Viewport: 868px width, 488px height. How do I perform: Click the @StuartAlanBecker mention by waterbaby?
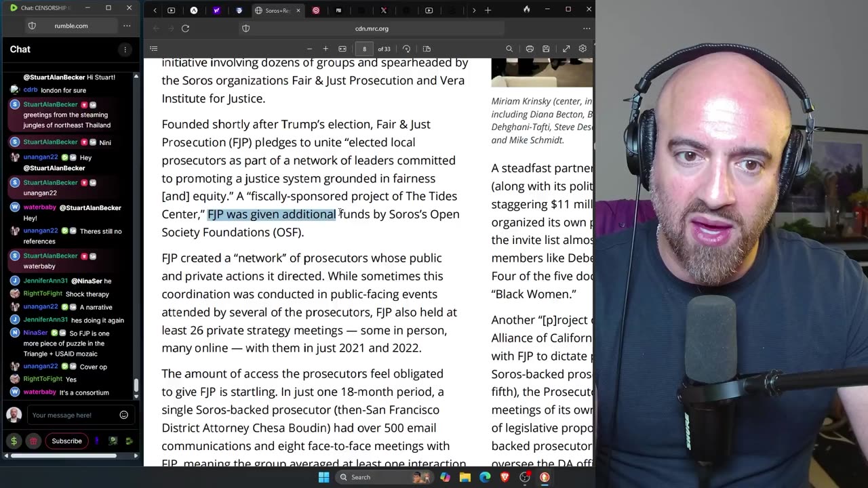[x=90, y=207]
